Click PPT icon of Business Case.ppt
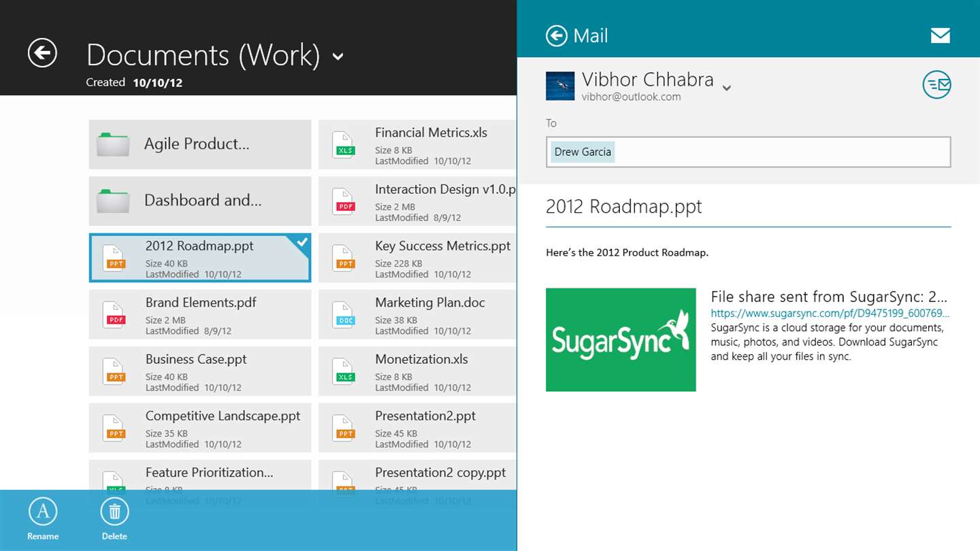 pyautogui.click(x=116, y=371)
